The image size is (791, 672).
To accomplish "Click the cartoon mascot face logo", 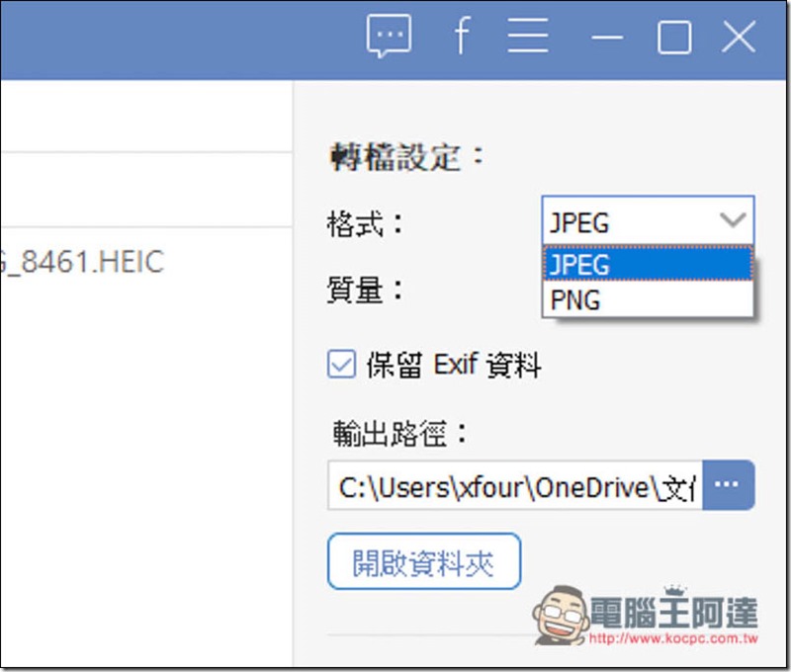I will click(x=560, y=615).
